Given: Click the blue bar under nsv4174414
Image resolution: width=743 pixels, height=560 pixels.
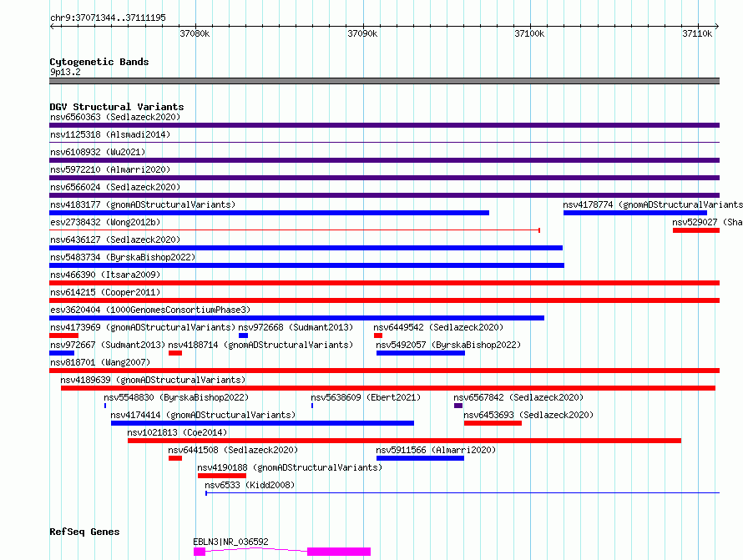Looking at the screenshot, I should click(262, 424).
